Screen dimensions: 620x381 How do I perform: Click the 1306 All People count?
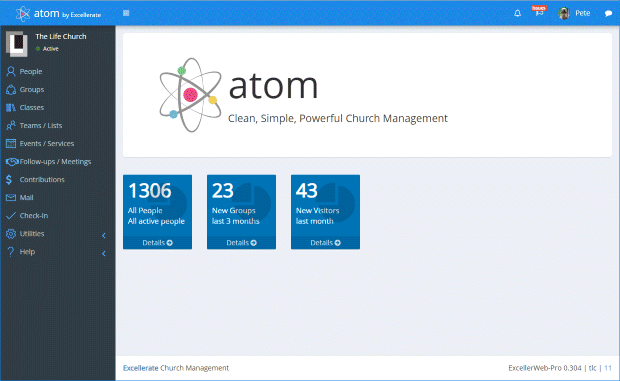pos(150,190)
